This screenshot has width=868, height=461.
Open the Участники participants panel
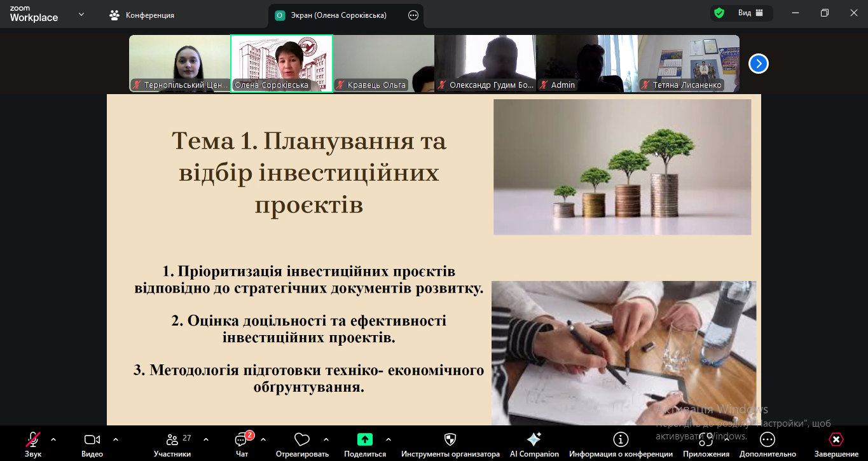(x=172, y=440)
